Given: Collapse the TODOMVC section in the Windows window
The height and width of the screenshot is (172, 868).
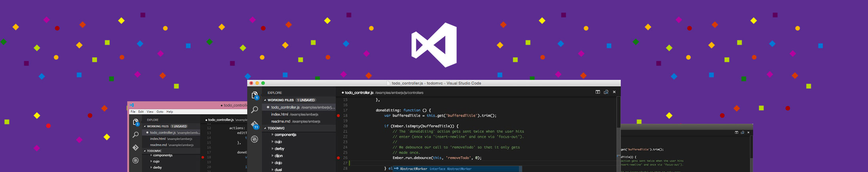Looking at the screenshot, I should tap(145, 151).
